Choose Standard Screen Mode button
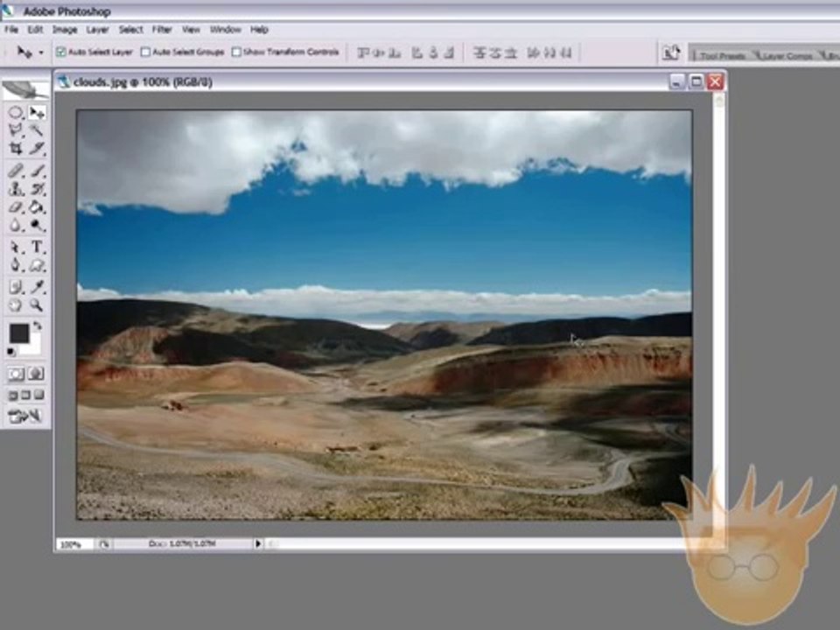 point(13,395)
